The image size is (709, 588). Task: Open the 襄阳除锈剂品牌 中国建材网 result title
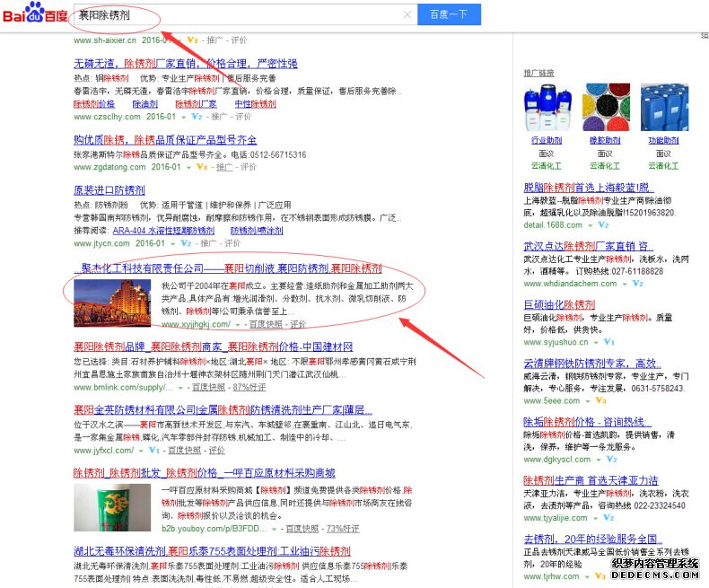pos(213,347)
